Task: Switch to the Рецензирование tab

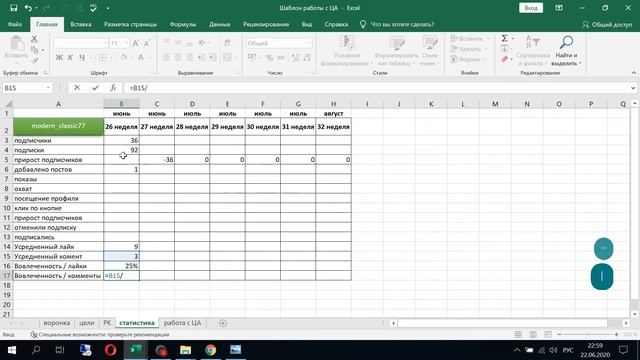Action: tap(266, 24)
